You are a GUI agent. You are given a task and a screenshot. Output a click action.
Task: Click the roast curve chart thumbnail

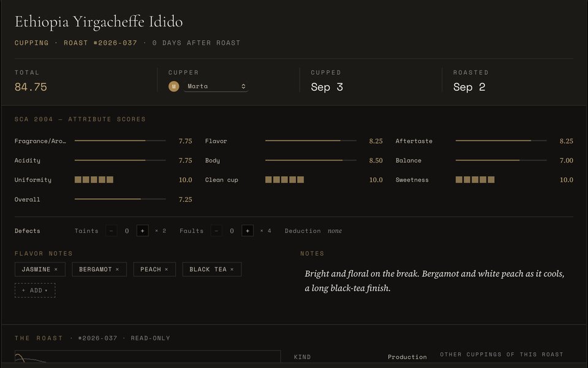click(148, 357)
